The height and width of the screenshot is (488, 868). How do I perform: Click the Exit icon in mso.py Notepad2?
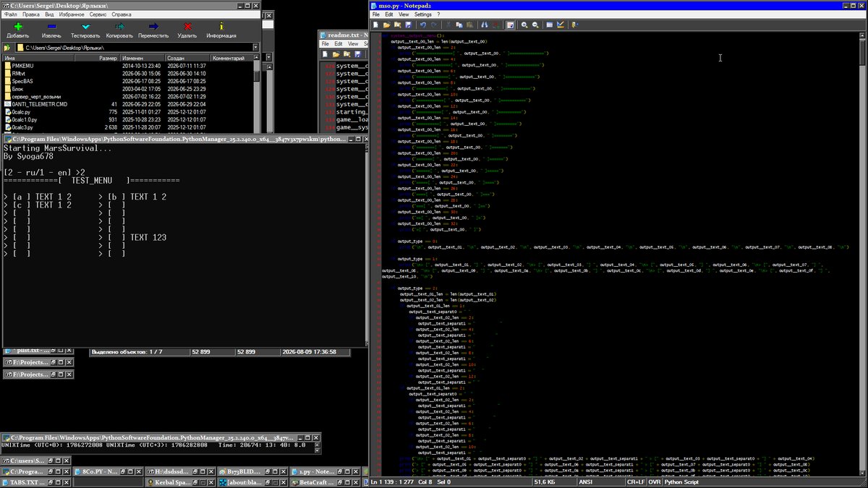[575, 25]
